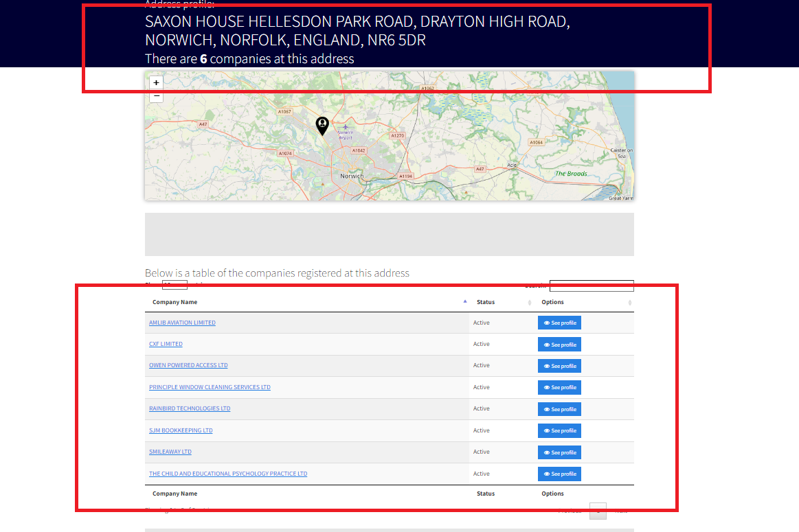Click Active status in OWEN POWERED ACCESS row
This screenshot has width=799, height=532.
[481, 365]
